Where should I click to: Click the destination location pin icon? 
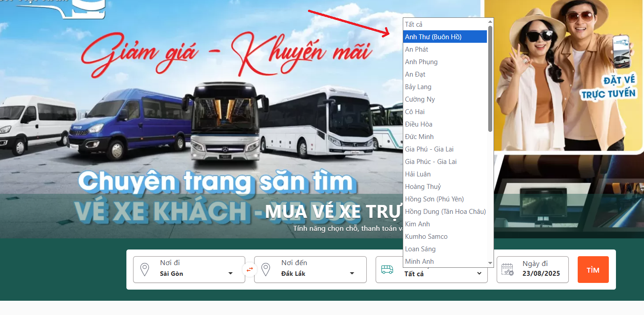(x=266, y=270)
